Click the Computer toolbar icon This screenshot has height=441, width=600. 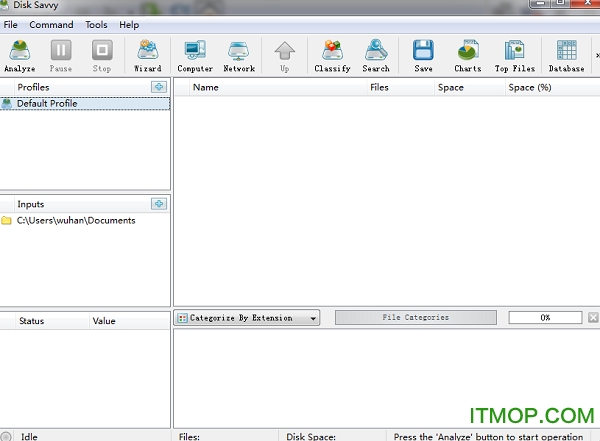pos(195,54)
